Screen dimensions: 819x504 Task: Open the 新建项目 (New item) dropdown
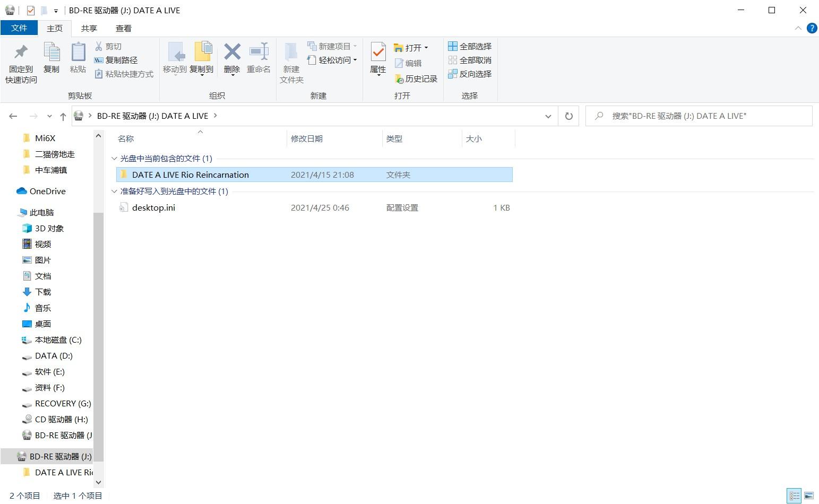click(x=332, y=47)
